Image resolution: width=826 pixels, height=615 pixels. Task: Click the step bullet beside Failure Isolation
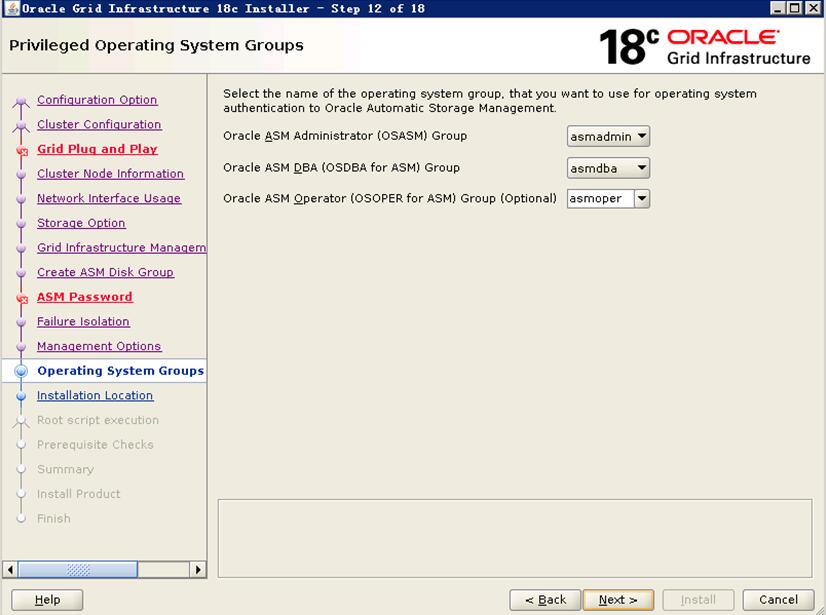click(x=21, y=323)
